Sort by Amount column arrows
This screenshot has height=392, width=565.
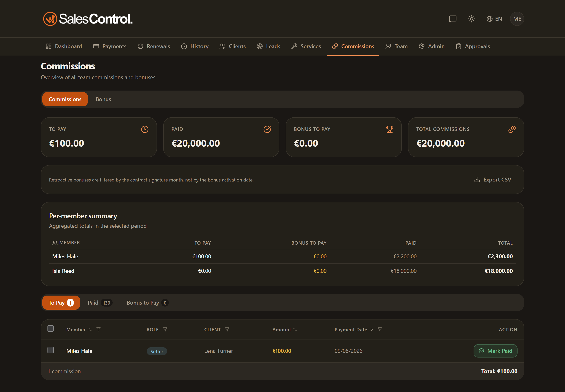(295, 329)
